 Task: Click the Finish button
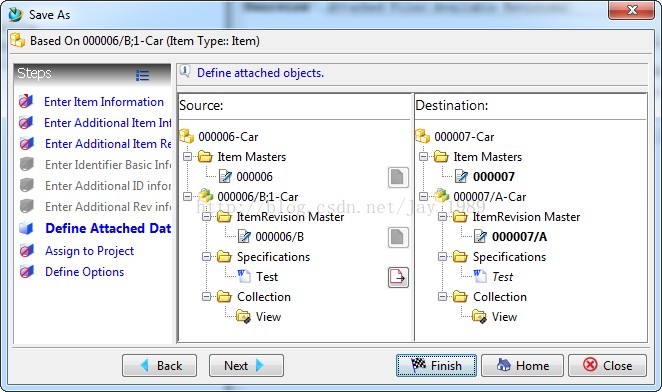[x=436, y=365]
